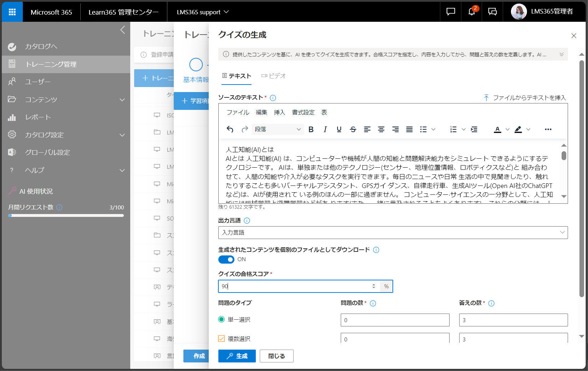Viewport: 588px width, 371px height.
Task: Open the 編集 editor menu
Action: [262, 112]
